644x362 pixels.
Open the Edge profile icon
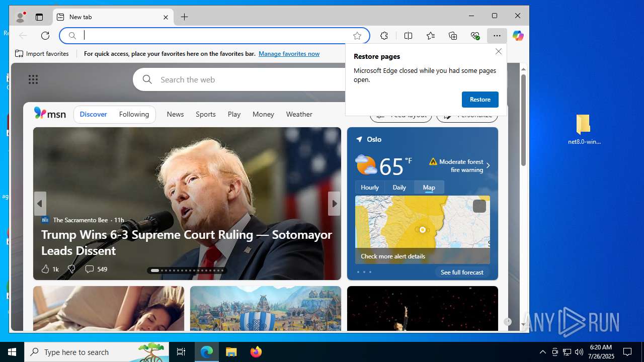tap(20, 17)
